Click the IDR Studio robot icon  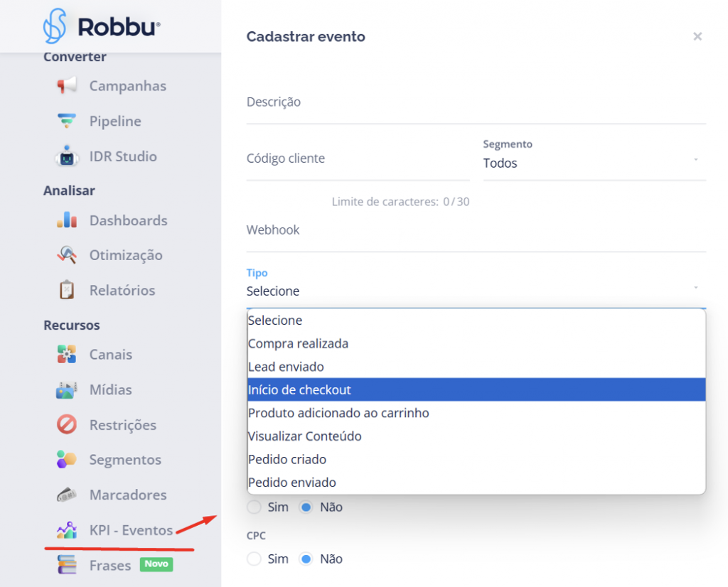67,157
